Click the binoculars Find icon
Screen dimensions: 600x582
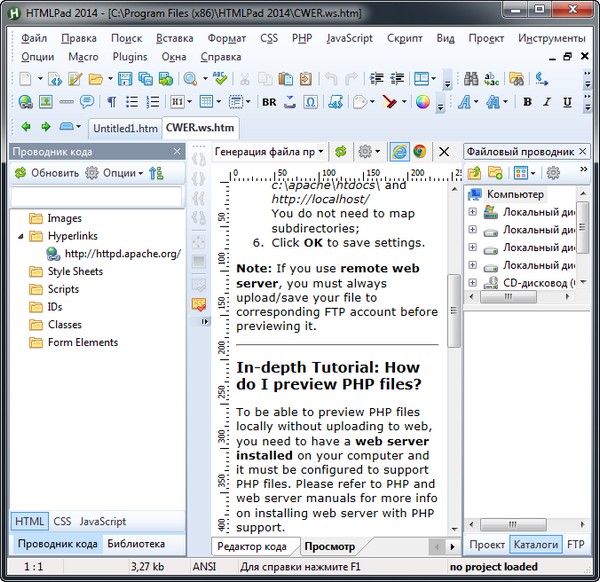pos(471,79)
